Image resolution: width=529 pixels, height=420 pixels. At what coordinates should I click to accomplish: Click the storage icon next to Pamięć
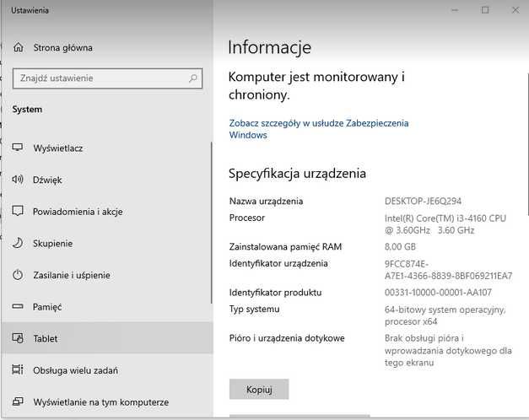(18, 306)
